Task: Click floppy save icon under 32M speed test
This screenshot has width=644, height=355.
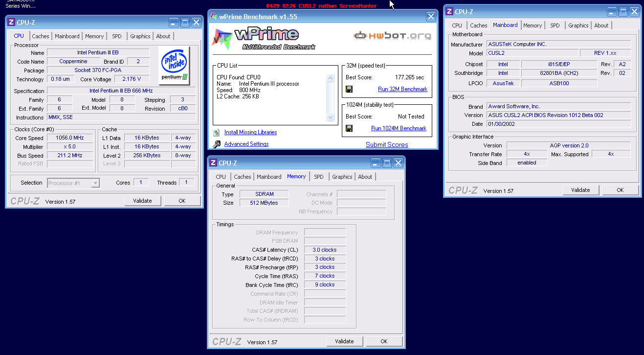Action: [x=349, y=89]
